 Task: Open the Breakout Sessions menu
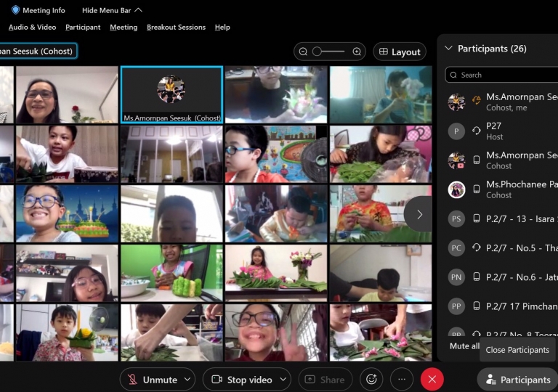coord(176,28)
